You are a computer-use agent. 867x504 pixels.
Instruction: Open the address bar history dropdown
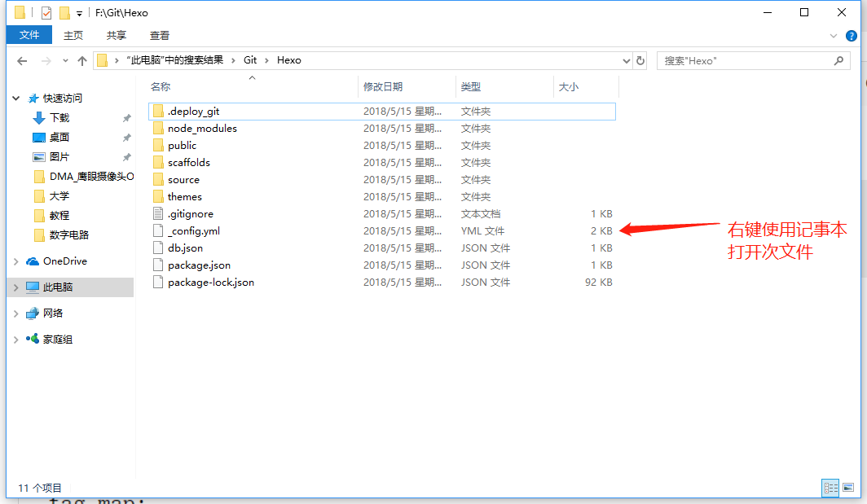[626, 61]
